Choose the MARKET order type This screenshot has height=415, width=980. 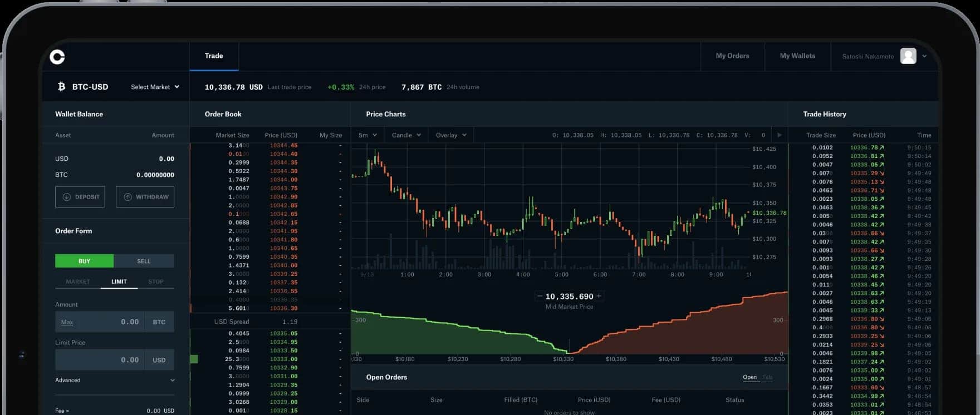pos(78,281)
